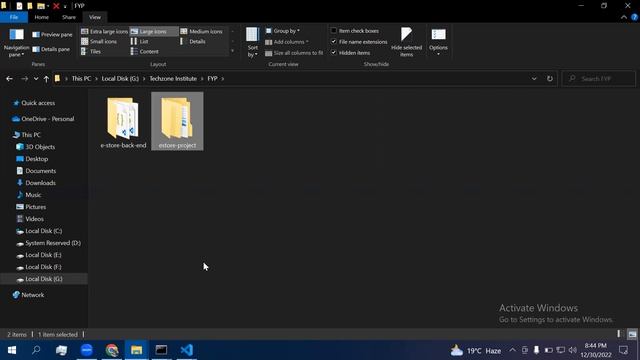Switch to Content layout
Screen dimensions: 640x360
pos(144,52)
